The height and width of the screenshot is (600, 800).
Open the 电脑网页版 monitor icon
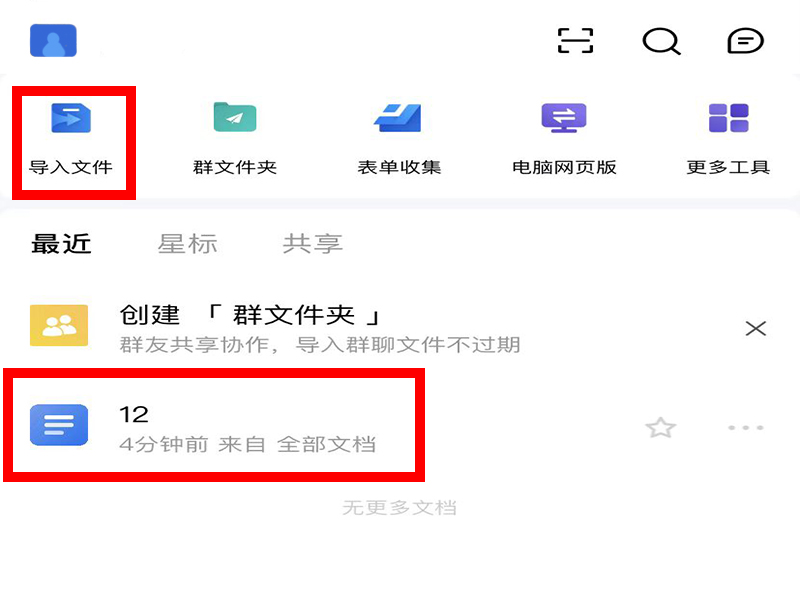pos(564,118)
